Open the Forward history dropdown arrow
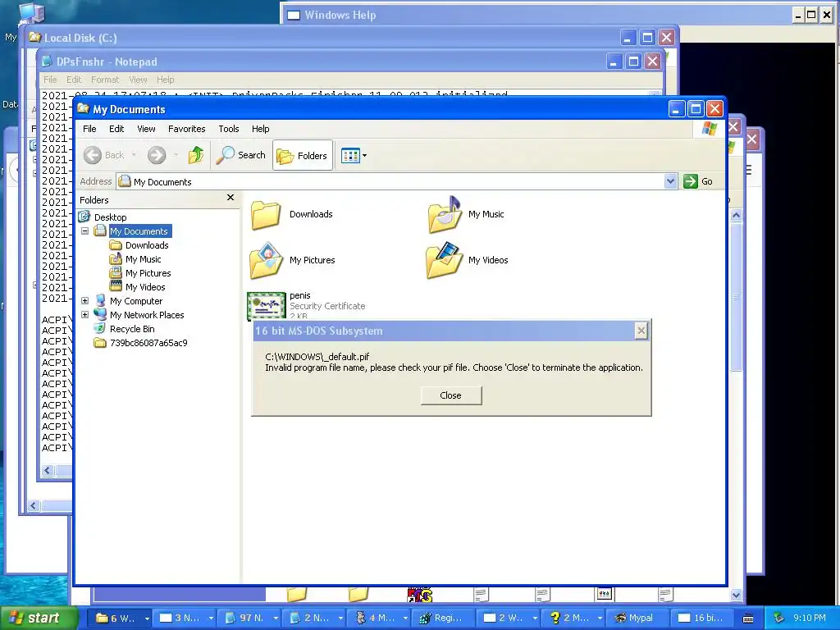Image resolution: width=840 pixels, height=630 pixels. coord(176,155)
